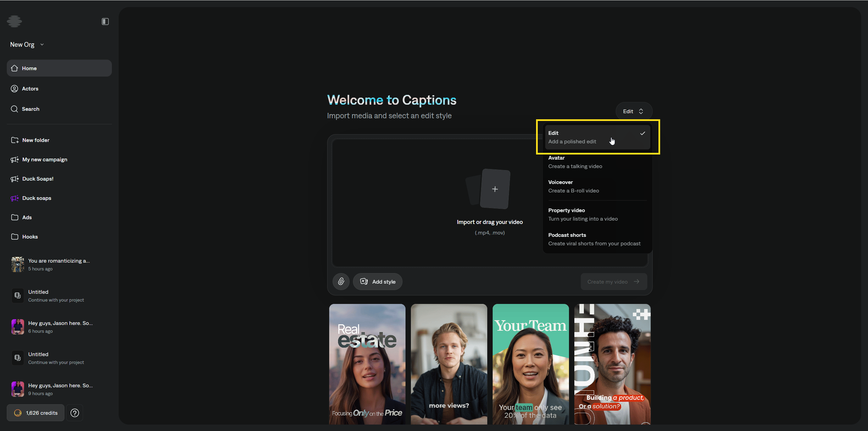Click the Hooks folder icon

point(15,237)
